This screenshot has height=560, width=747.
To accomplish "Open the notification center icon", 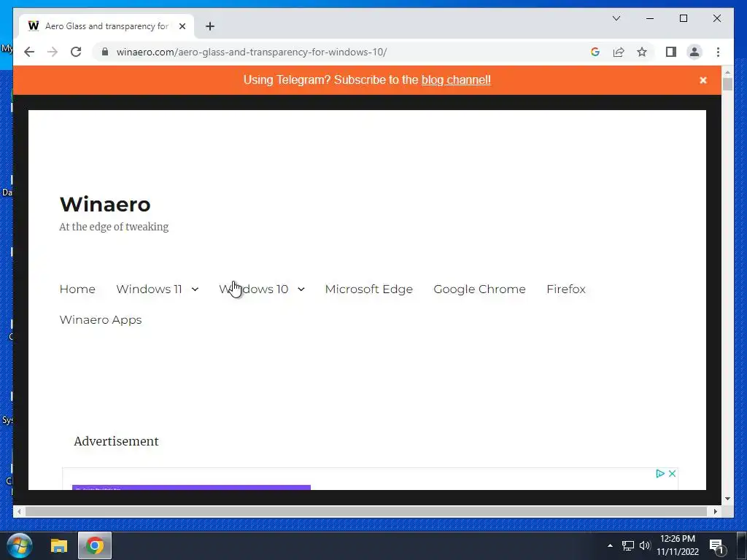I will (716, 546).
